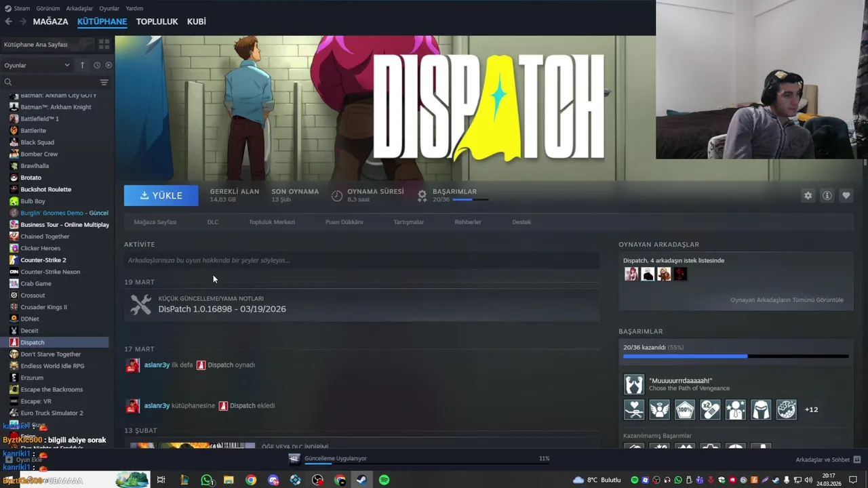Add Dispatch to favorites with the heart icon
This screenshot has height=488, width=868.
[846, 195]
